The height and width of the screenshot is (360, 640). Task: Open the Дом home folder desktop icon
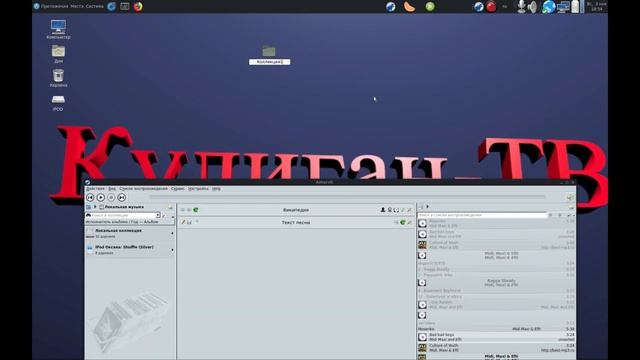[58, 54]
